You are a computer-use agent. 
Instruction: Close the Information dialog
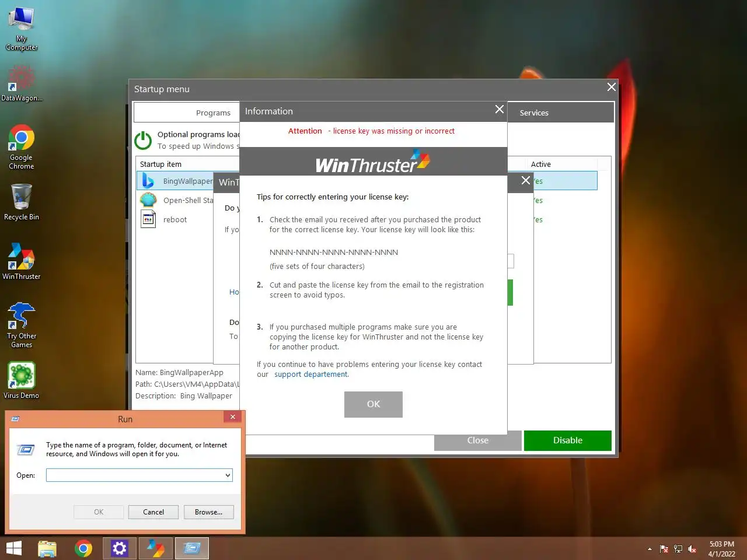coord(500,110)
